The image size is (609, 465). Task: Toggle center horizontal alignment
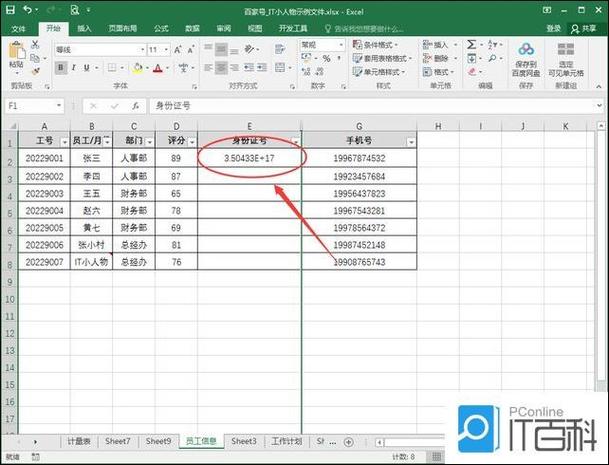click(221, 68)
